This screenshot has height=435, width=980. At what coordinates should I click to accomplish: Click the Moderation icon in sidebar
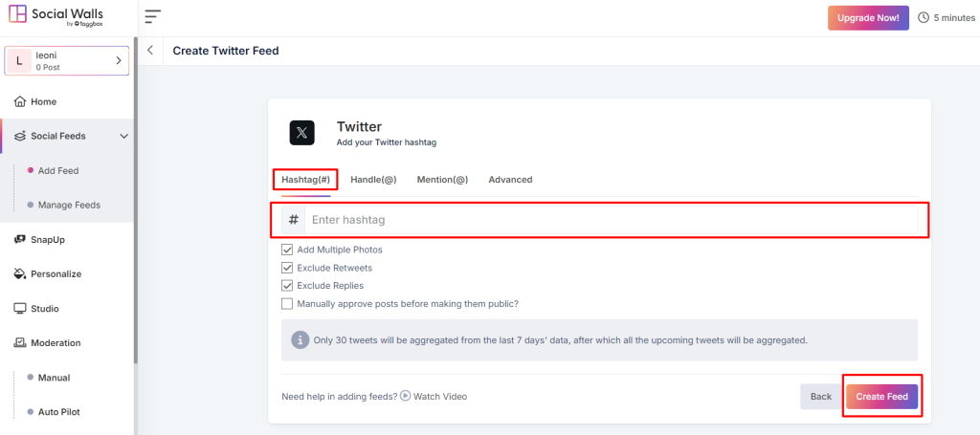click(x=20, y=343)
